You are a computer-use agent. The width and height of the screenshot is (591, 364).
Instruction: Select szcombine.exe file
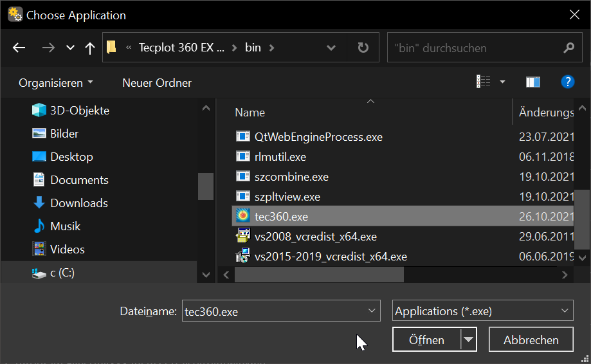291,177
